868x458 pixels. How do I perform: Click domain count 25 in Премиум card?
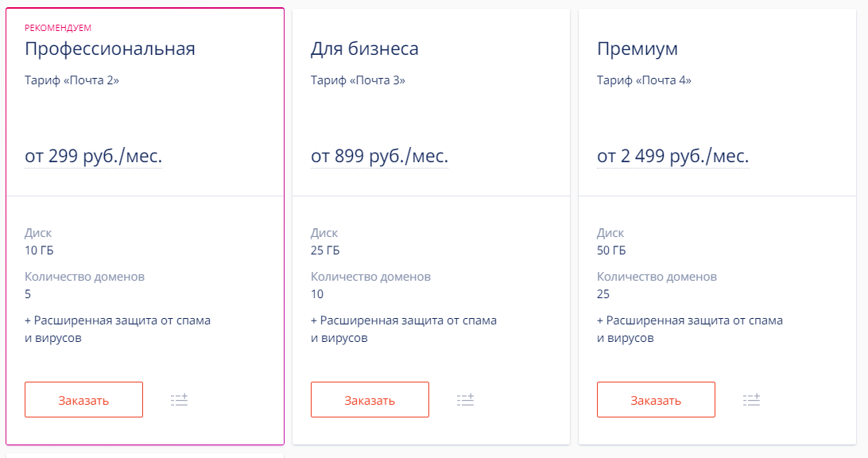point(603,294)
